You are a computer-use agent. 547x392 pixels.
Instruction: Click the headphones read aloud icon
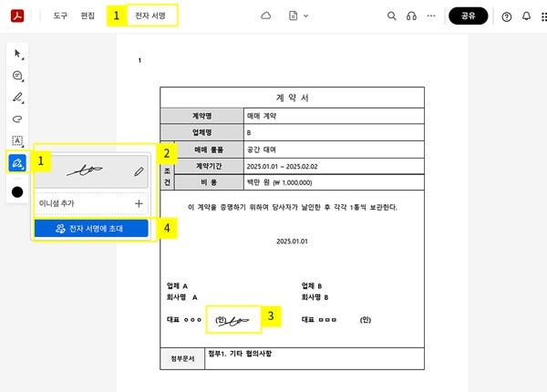click(411, 15)
